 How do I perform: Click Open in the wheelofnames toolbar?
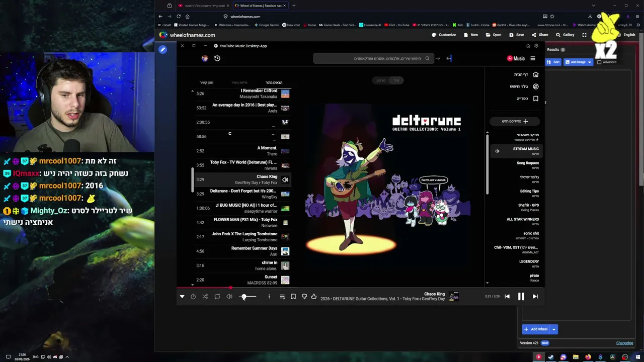coord(494,35)
